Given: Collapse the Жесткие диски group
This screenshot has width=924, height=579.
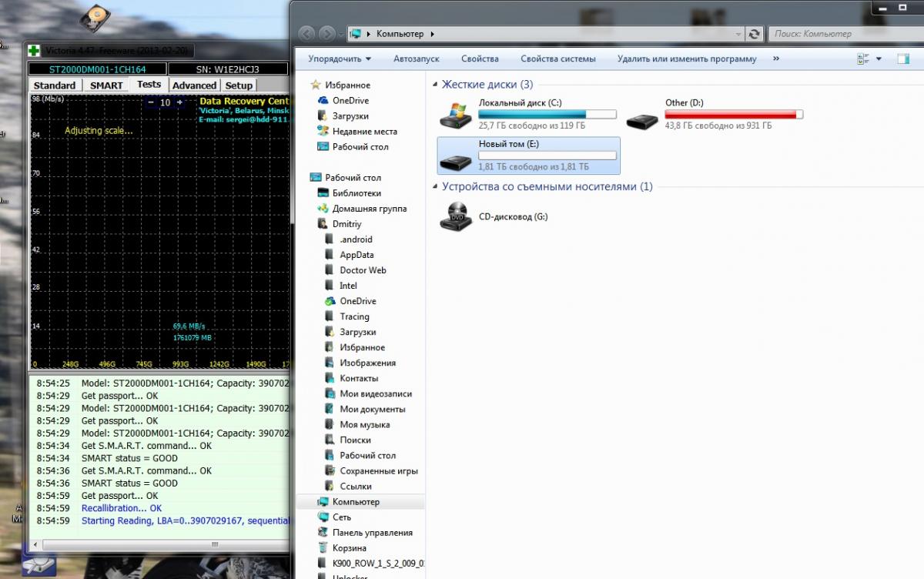Looking at the screenshot, I should click(436, 85).
